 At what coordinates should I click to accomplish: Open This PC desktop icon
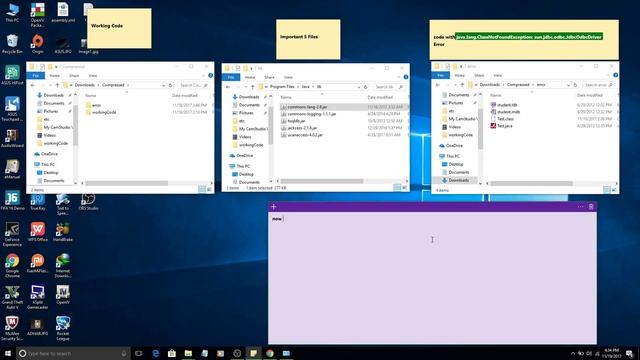click(x=12, y=12)
